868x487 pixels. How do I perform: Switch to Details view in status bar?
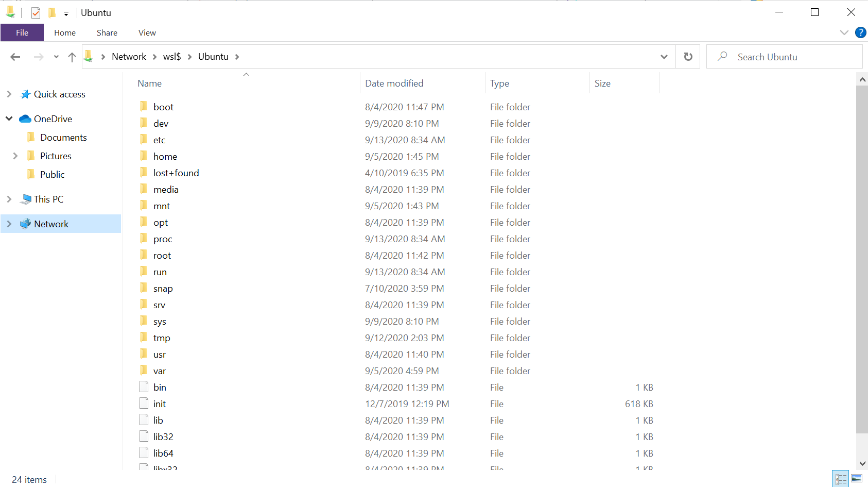(x=841, y=479)
